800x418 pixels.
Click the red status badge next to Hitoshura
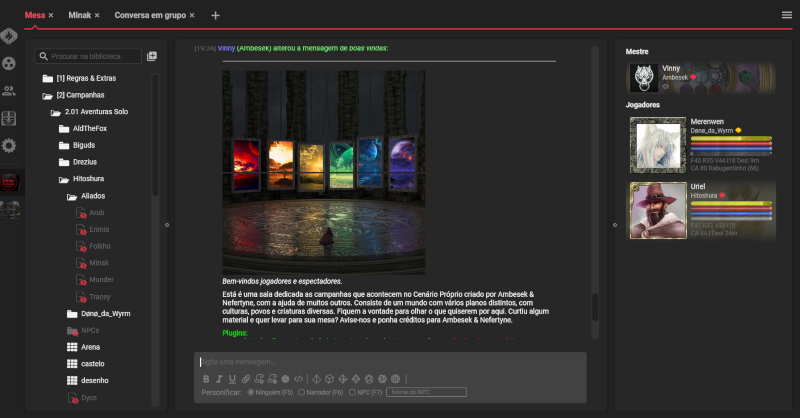722,195
